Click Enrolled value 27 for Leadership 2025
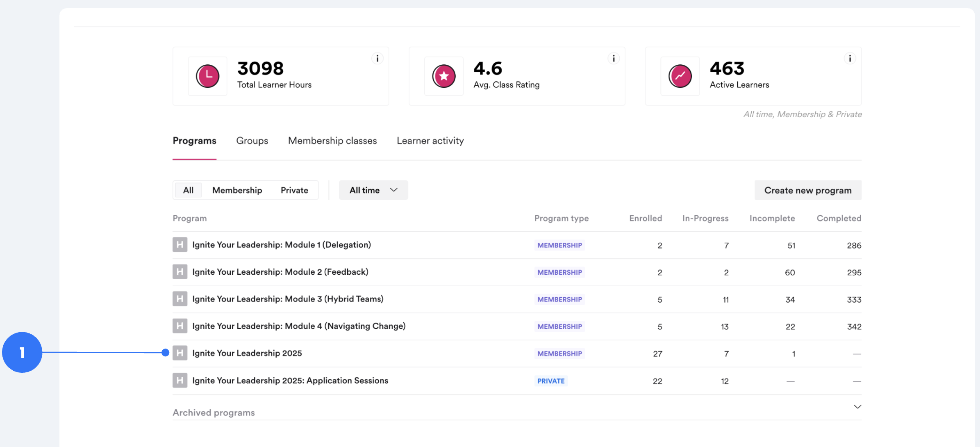 (657, 353)
